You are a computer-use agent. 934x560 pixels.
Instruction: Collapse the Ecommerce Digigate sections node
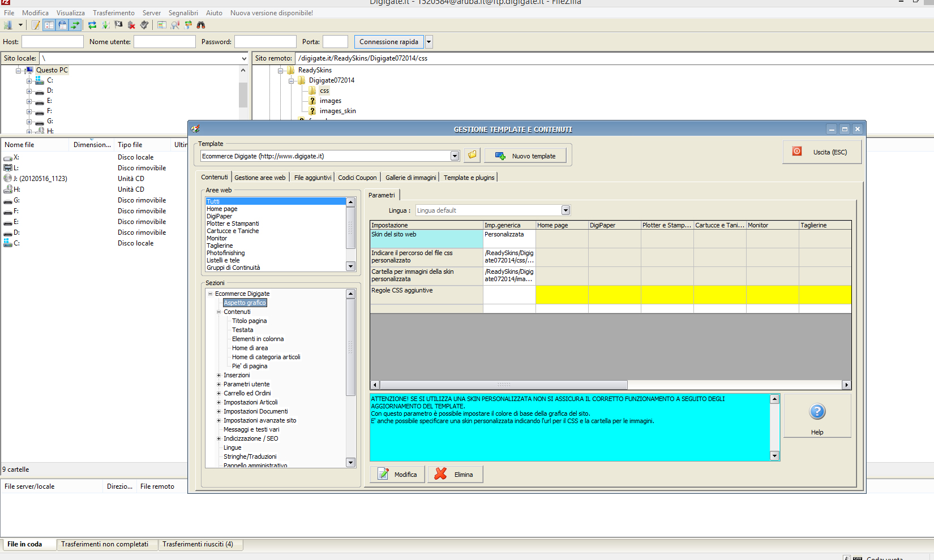pos(210,294)
